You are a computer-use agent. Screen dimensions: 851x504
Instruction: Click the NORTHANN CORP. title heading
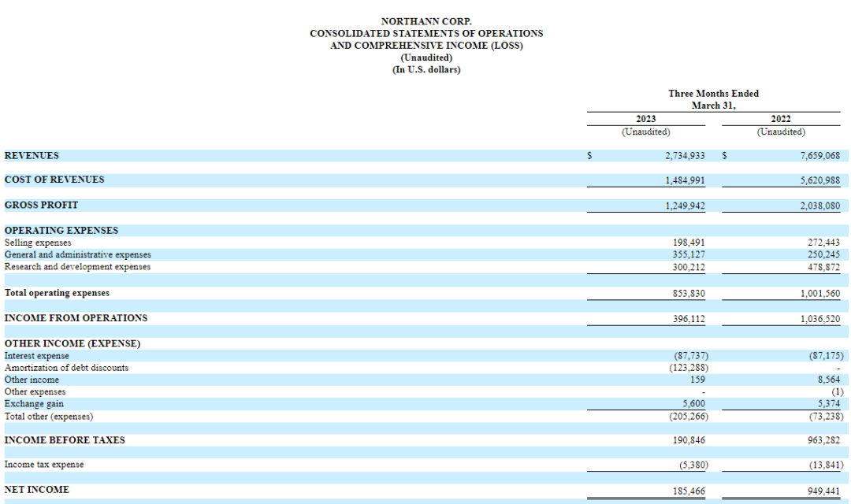426,21
